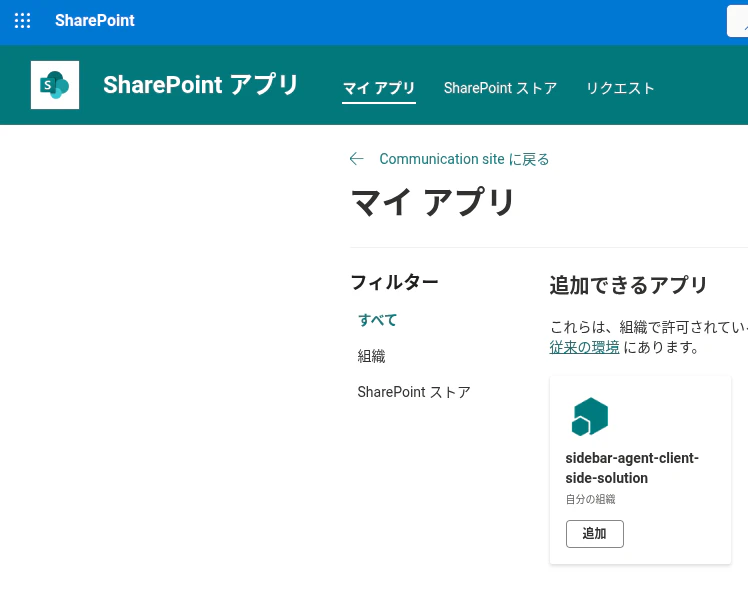Click the 追加 button on the app card

(x=595, y=534)
